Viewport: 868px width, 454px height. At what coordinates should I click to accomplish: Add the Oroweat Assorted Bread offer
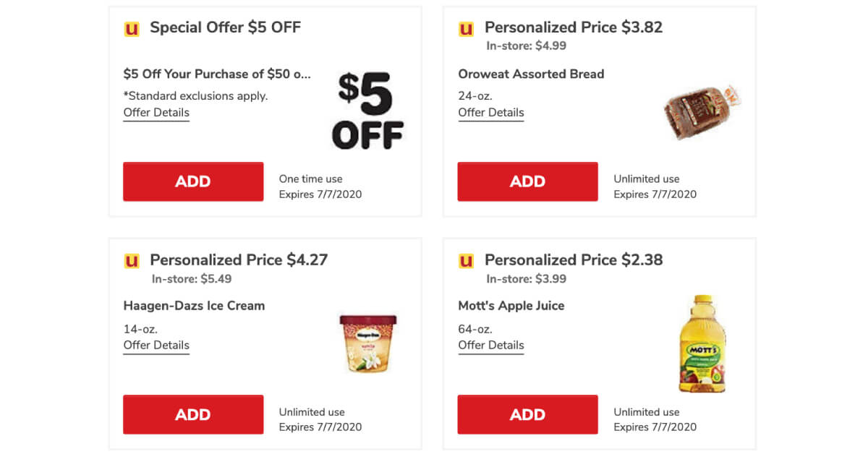pyautogui.click(x=527, y=181)
